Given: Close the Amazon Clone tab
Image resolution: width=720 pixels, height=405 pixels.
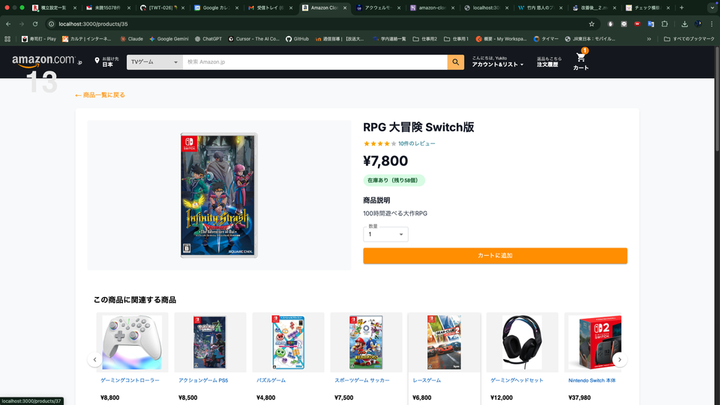Looking at the screenshot, I should tap(345, 8).
